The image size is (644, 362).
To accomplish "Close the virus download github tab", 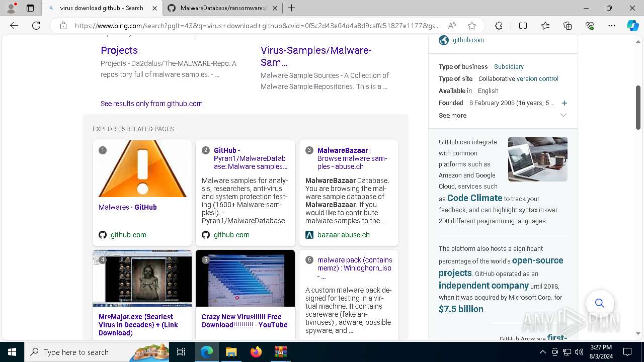I will (x=154, y=8).
